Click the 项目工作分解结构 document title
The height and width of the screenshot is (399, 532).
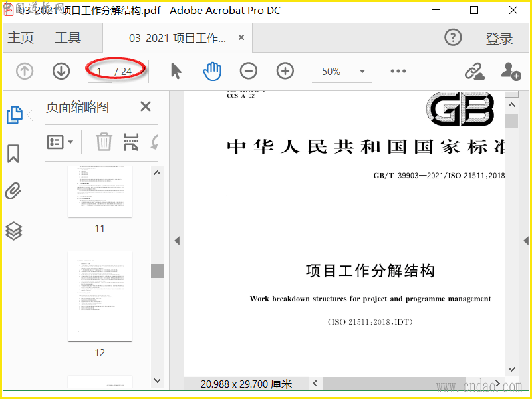[370, 271]
